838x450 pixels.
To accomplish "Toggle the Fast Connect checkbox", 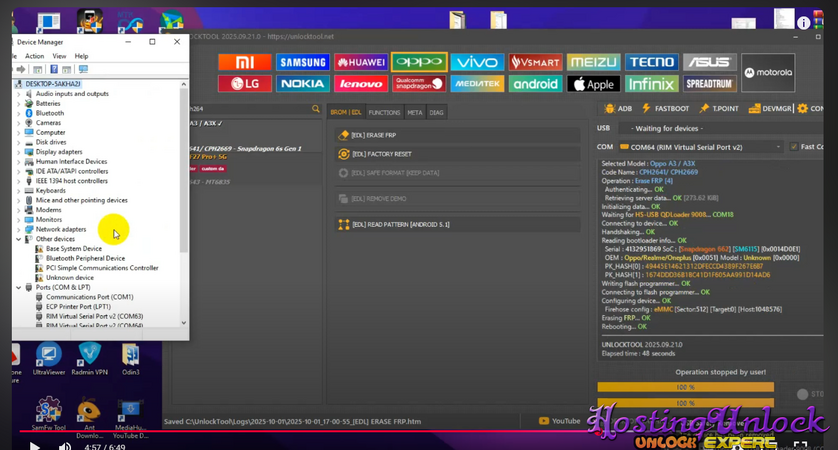I will pos(794,147).
